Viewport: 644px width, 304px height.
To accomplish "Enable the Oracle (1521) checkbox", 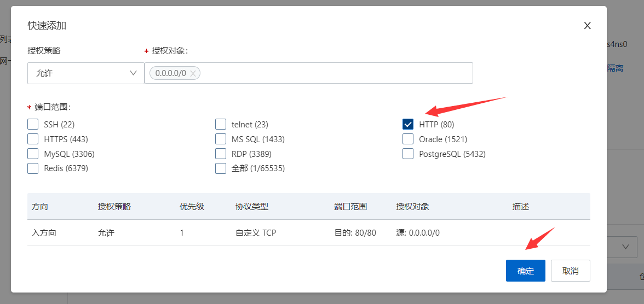I will pyautogui.click(x=408, y=139).
